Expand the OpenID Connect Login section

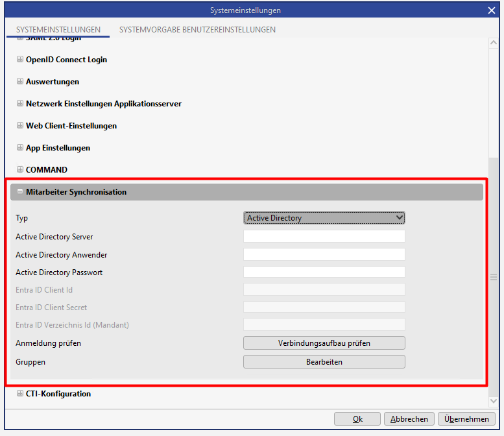pyautogui.click(x=20, y=60)
